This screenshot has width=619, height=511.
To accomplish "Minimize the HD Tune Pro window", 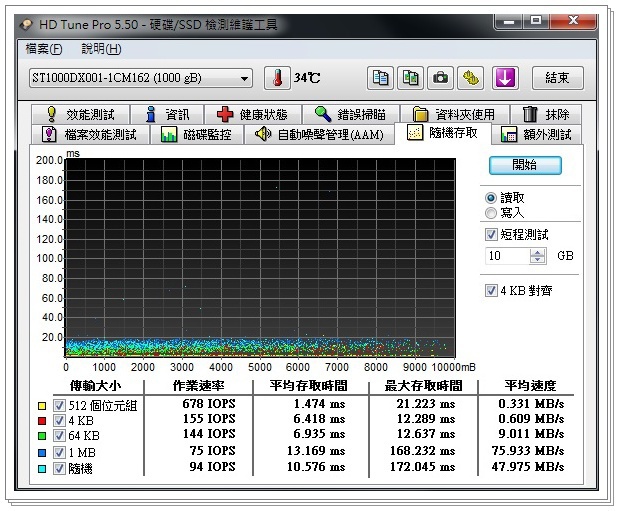I will click(508, 22).
